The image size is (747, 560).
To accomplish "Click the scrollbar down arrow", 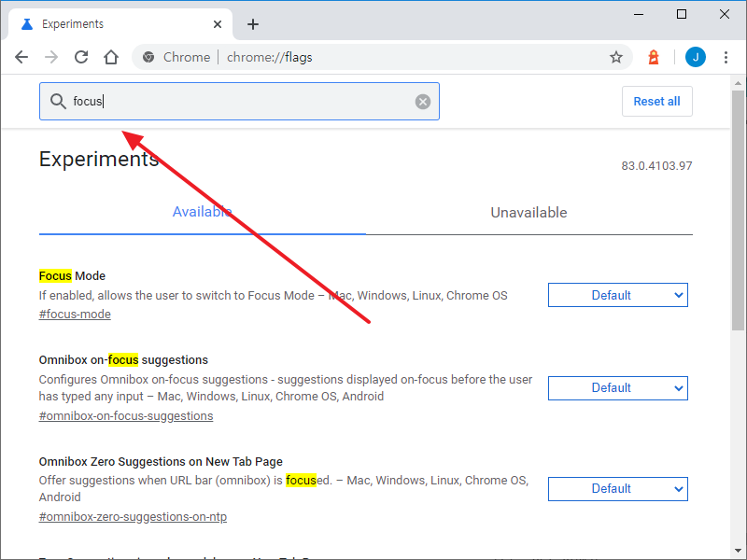I will click(x=738, y=551).
